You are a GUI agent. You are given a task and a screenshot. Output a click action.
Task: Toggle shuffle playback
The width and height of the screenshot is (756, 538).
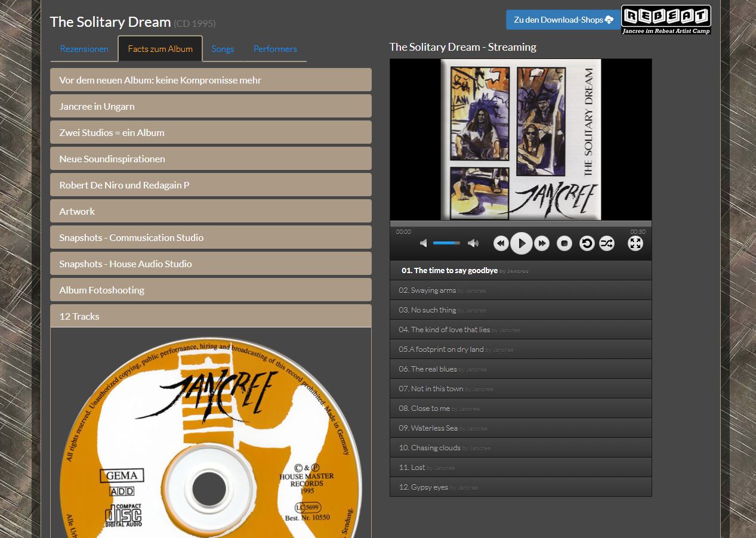click(x=607, y=243)
